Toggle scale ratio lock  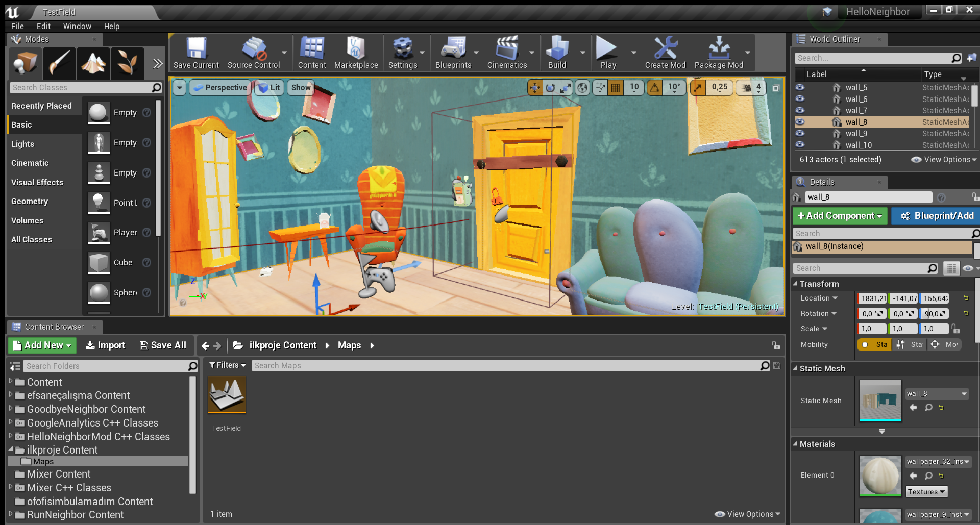956,329
